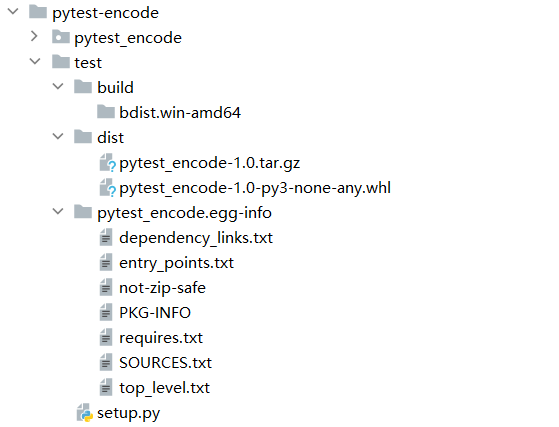This screenshot has width=559, height=427.
Task: Click the file icon next to PKG-INFO
Action: [106, 312]
